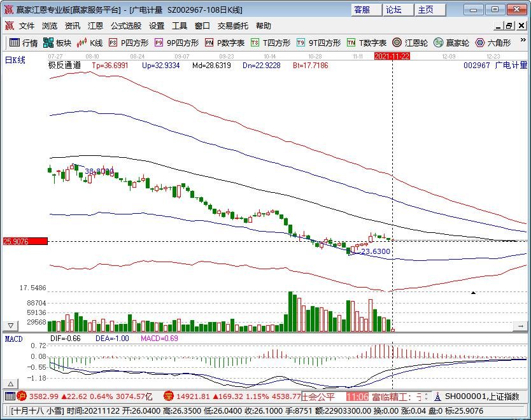Open the 行情 quotes icon
The image size is (531, 420).
click(x=24, y=43)
